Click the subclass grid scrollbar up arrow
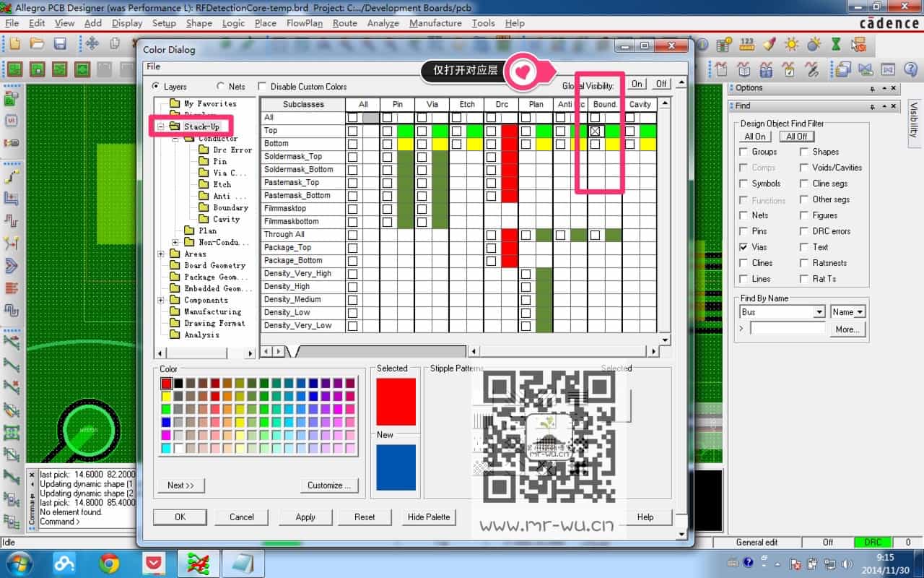Viewport: 924px width, 578px height. (666, 103)
